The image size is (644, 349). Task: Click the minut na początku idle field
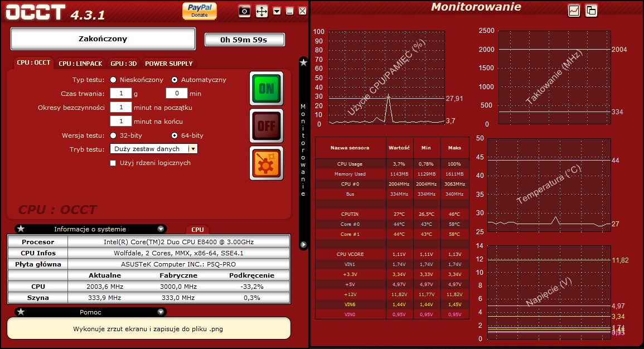121,108
